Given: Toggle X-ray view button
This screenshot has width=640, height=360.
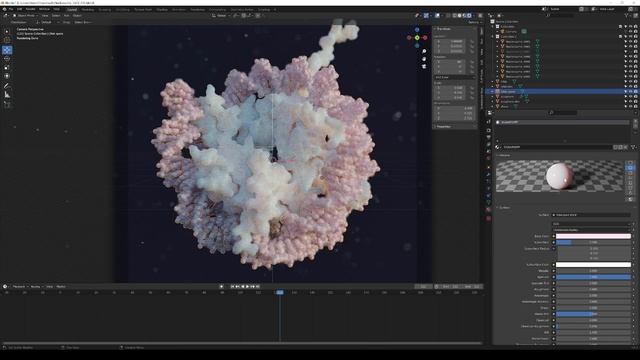Looking at the screenshot, I should point(448,16).
